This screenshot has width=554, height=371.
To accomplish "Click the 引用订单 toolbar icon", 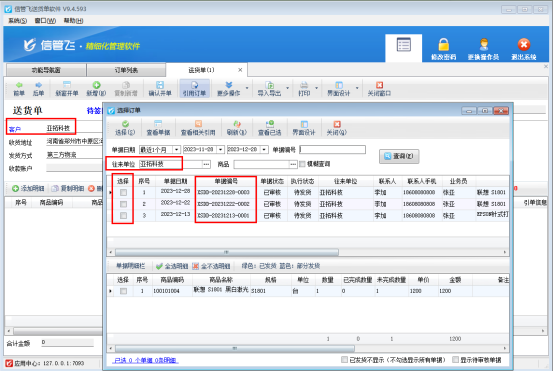I will (x=194, y=85).
